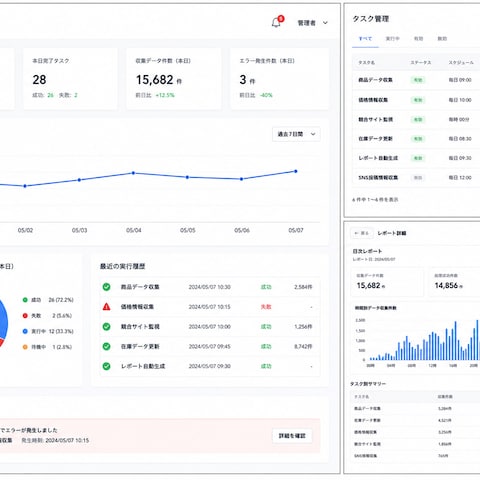Screen dimensions: 480x480
Task: Click the tallest bar near 16時 in bar chart
Action: click(455, 340)
